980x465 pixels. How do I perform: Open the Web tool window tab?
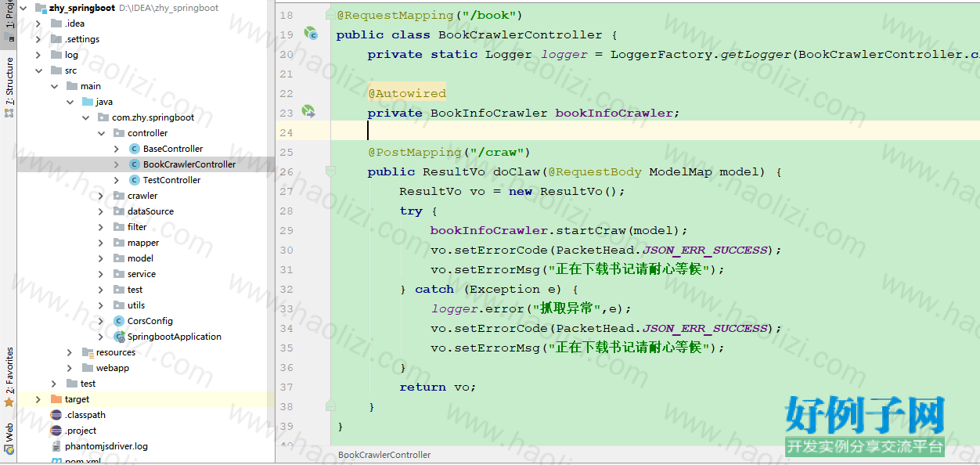[9, 439]
